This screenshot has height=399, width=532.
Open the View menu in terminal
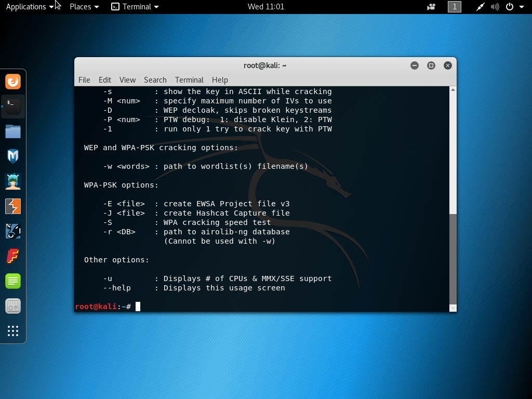point(127,79)
